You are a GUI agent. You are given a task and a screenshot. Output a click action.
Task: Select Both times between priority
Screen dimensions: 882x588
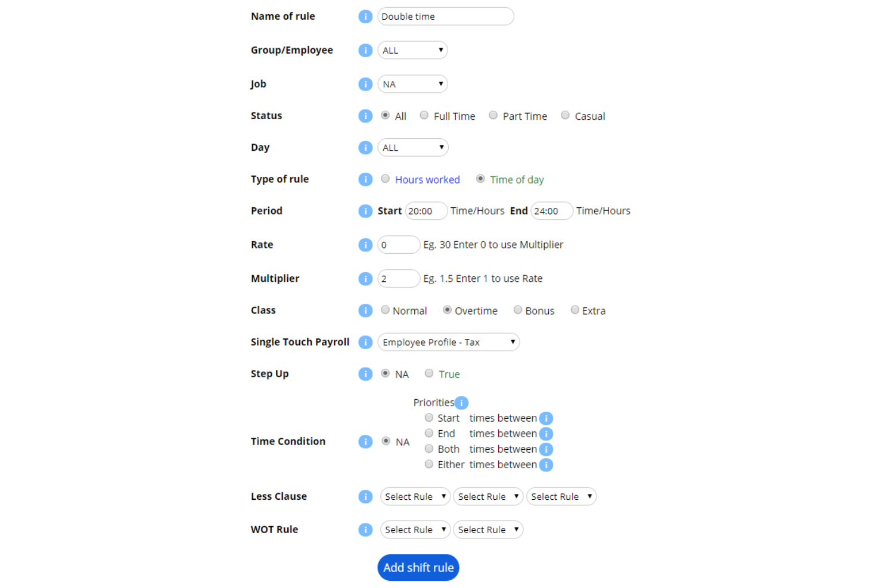tap(429, 449)
